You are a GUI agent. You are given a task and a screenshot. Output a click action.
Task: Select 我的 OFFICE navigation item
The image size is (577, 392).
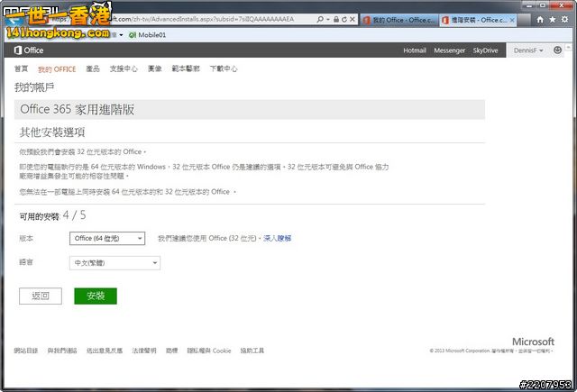pyautogui.click(x=57, y=68)
